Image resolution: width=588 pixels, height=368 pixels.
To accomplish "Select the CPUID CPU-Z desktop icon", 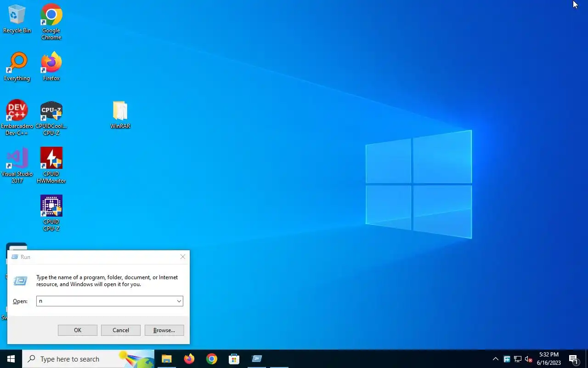I will tap(51, 213).
